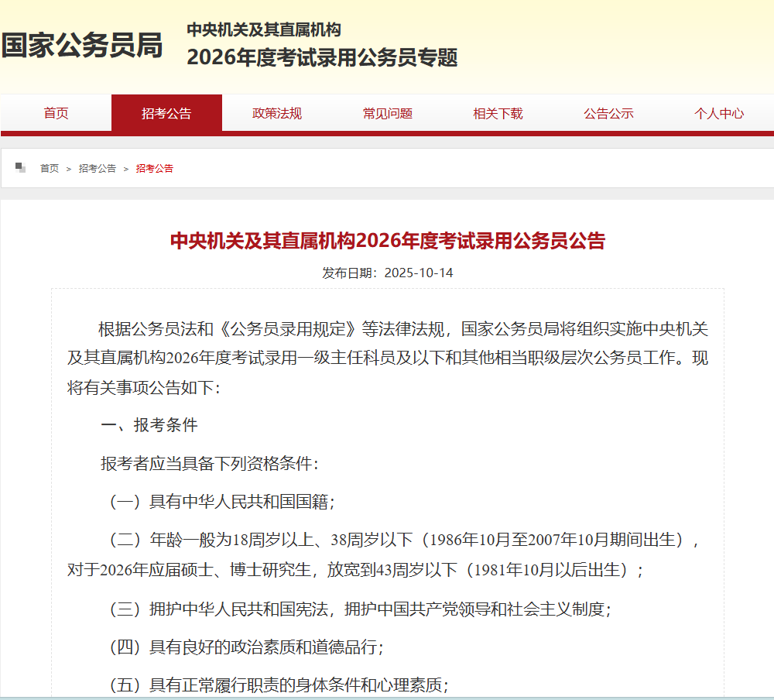Viewport: 774px width, 700px height.
Task: Go to the 政策法规 tab
Action: (277, 114)
